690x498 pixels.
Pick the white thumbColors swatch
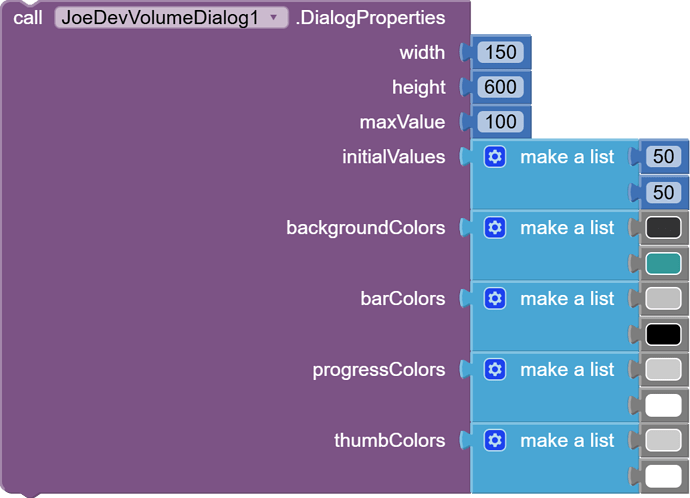[663, 476]
